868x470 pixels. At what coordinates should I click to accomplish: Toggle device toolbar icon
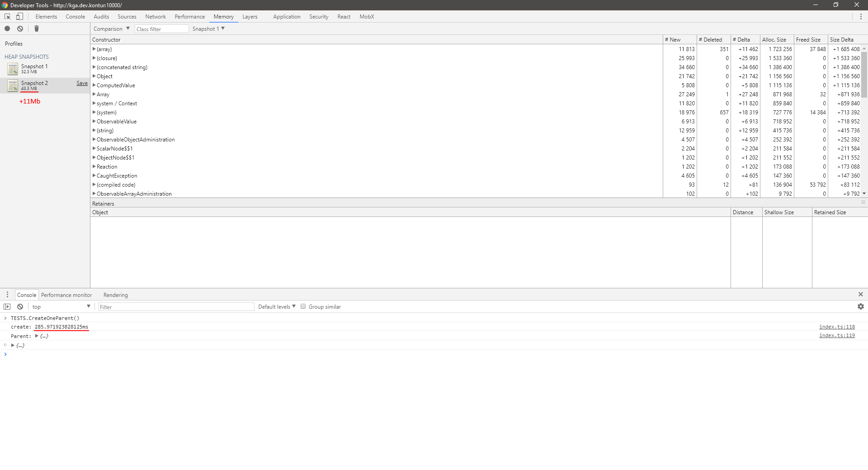point(19,17)
